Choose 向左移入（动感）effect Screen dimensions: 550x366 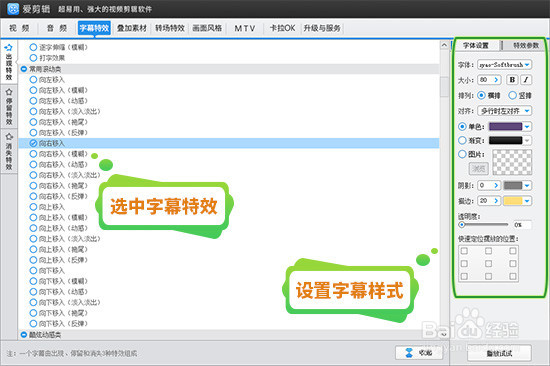(59, 101)
